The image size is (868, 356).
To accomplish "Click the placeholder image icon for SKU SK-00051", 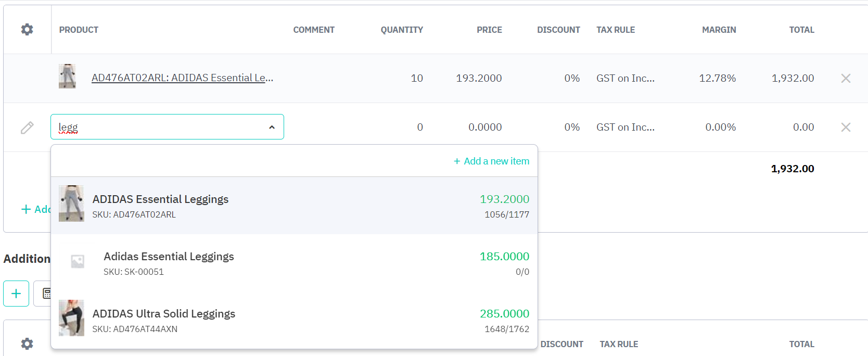I will [x=78, y=261].
